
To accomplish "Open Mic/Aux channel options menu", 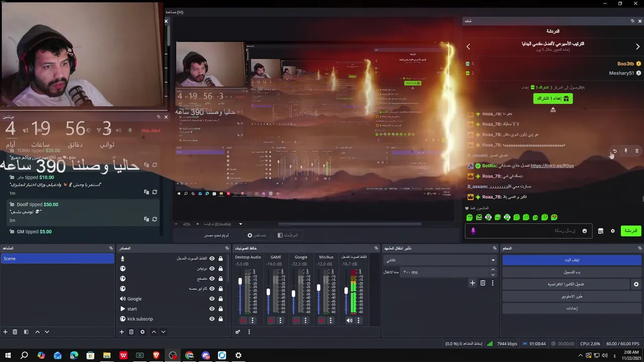I will click(331, 320).
